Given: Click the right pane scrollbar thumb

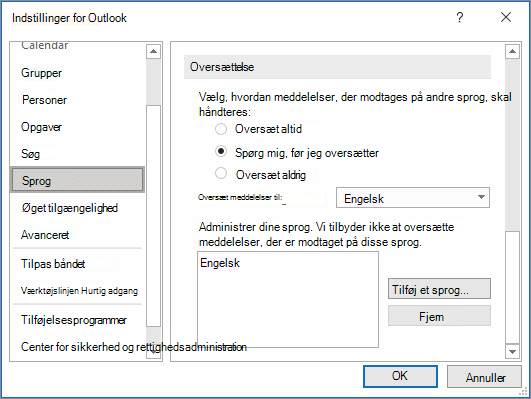Looking at the screenshot, I should (512, 288).
